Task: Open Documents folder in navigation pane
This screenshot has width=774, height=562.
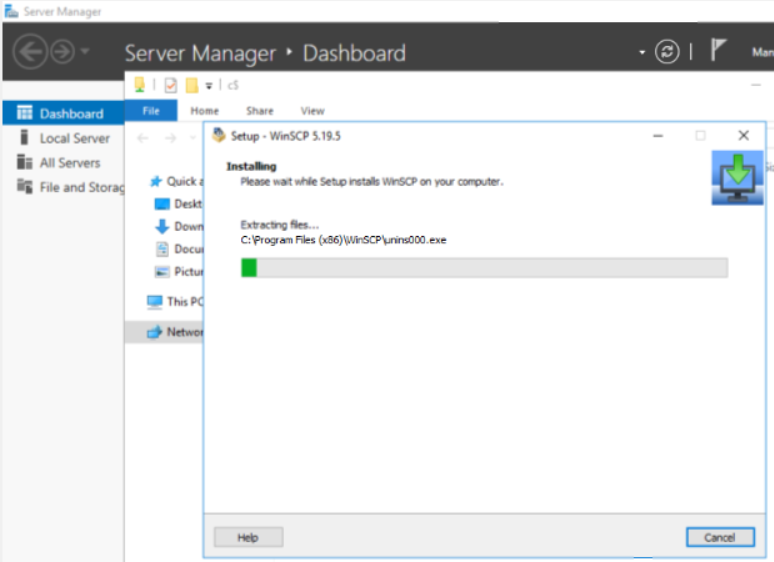Action: [178, 249]
